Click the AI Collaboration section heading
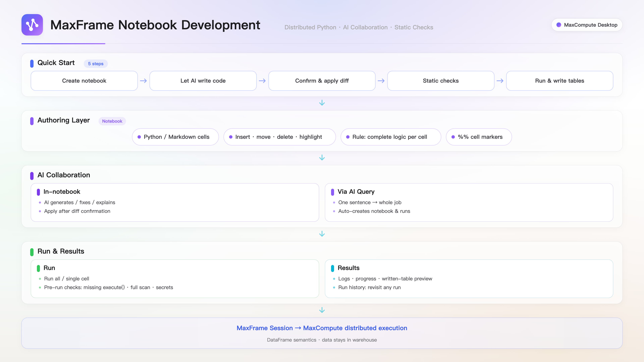 (64, 175)
